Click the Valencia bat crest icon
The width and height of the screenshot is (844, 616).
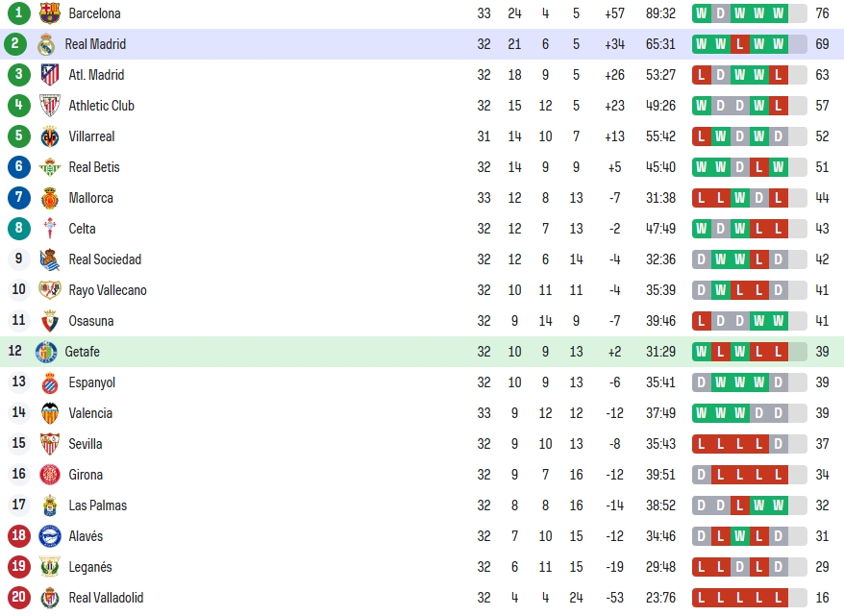(50, 413)
